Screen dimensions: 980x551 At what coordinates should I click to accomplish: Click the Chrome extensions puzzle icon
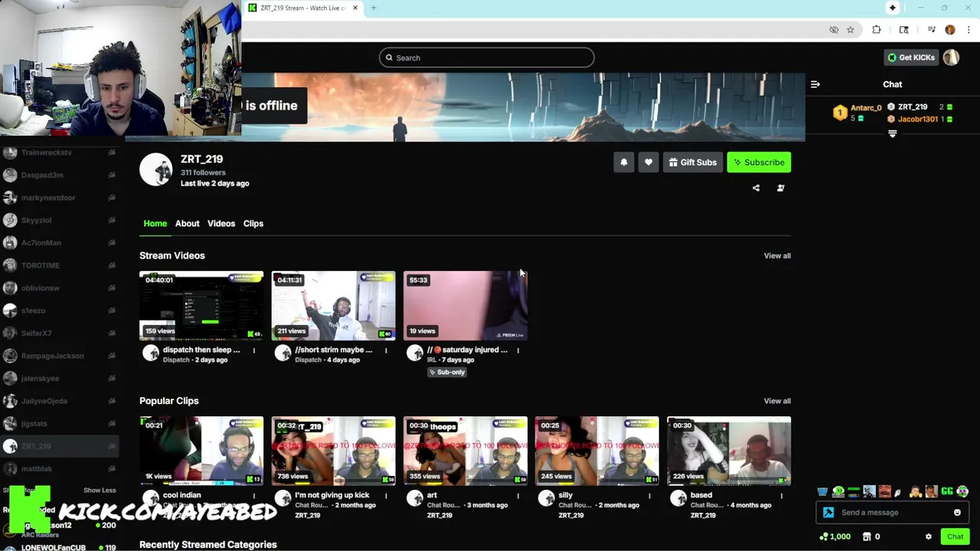(877, 30)
